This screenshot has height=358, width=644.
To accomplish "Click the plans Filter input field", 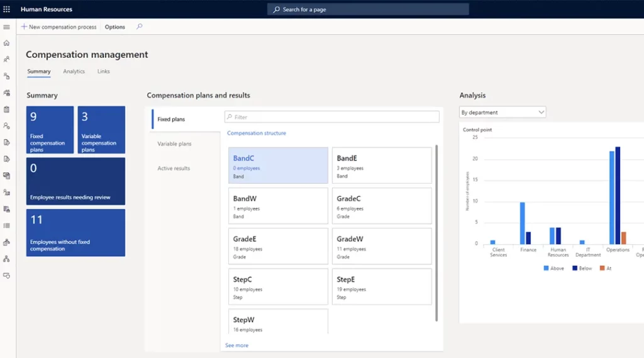I will click(332, 117).
